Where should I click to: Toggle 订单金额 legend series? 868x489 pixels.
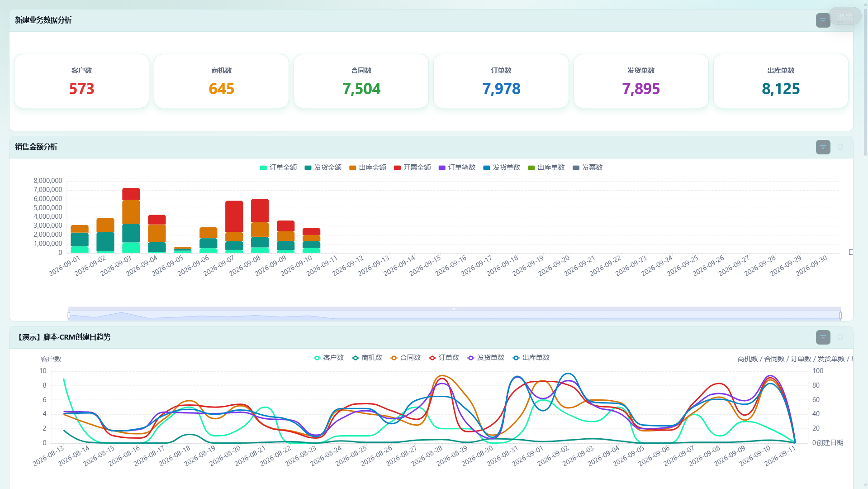tap(278, 168)
